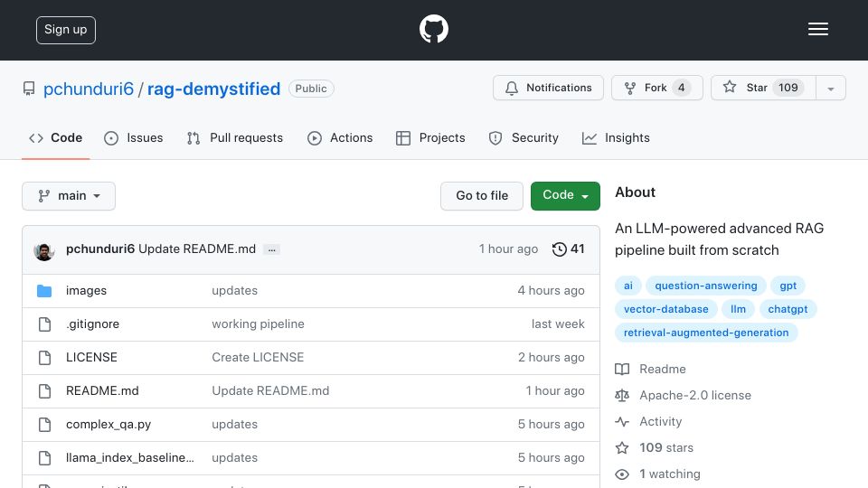
Task: Open the README.md file name
Action: [102, 390]
